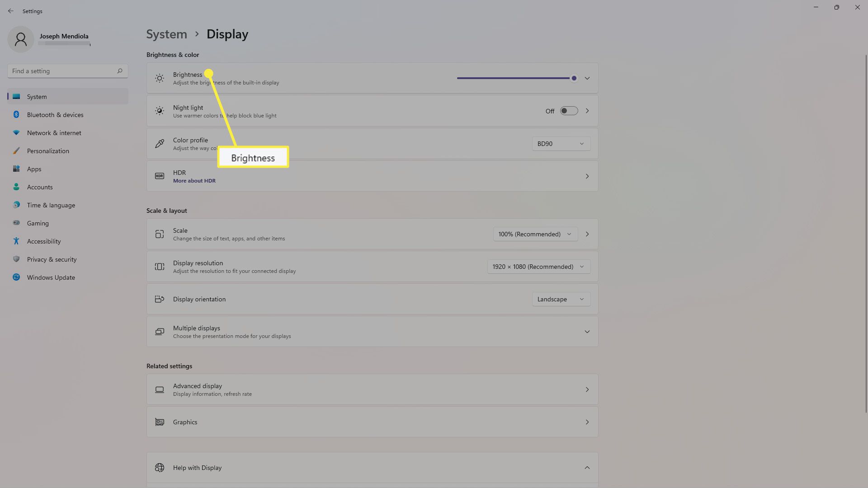Click System in the breadcrumb

166,34
